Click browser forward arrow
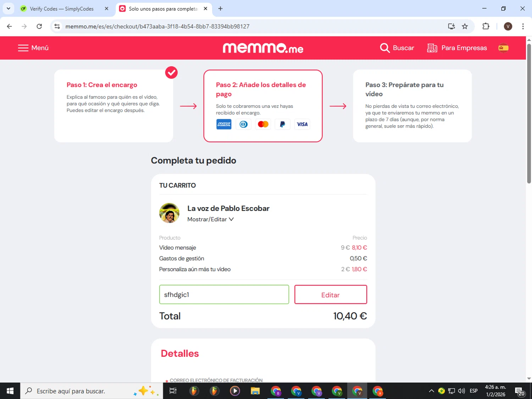This screenshot has width=532, height=399. click(24, 26)
